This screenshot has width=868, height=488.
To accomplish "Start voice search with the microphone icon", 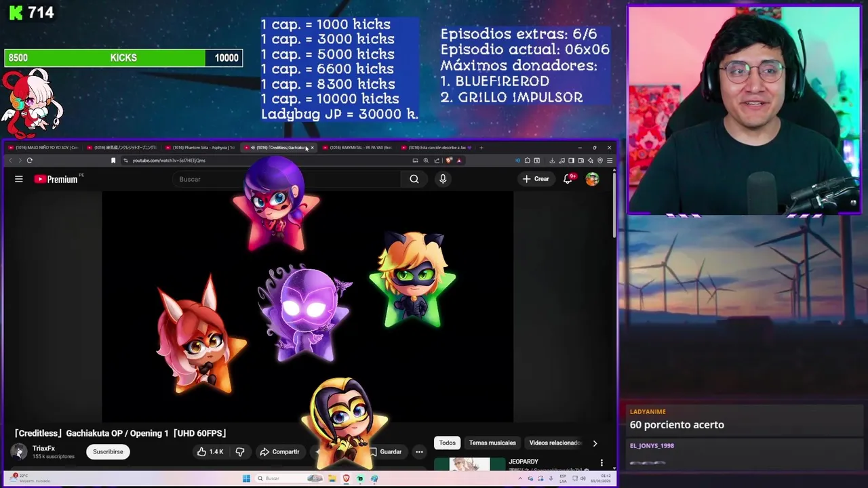I will (x=443, y=179).
